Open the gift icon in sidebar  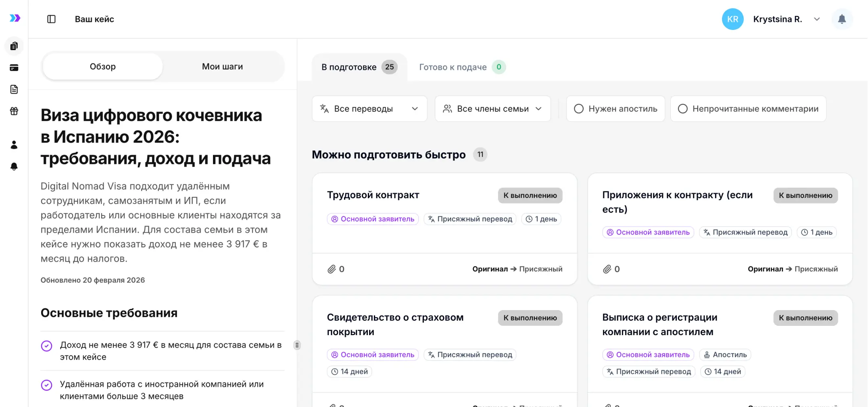(x=14, y=111)
